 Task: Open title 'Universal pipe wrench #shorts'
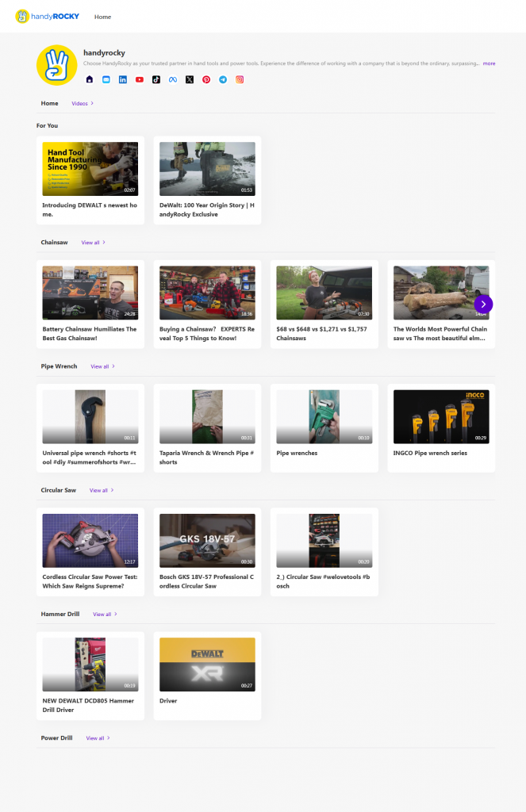tap(89, 458)
